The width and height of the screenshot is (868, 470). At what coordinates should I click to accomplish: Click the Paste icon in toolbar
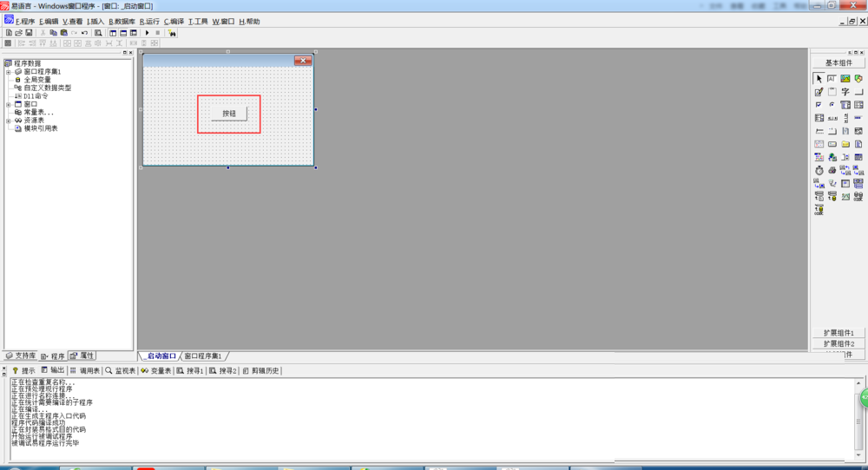(63, 33)
